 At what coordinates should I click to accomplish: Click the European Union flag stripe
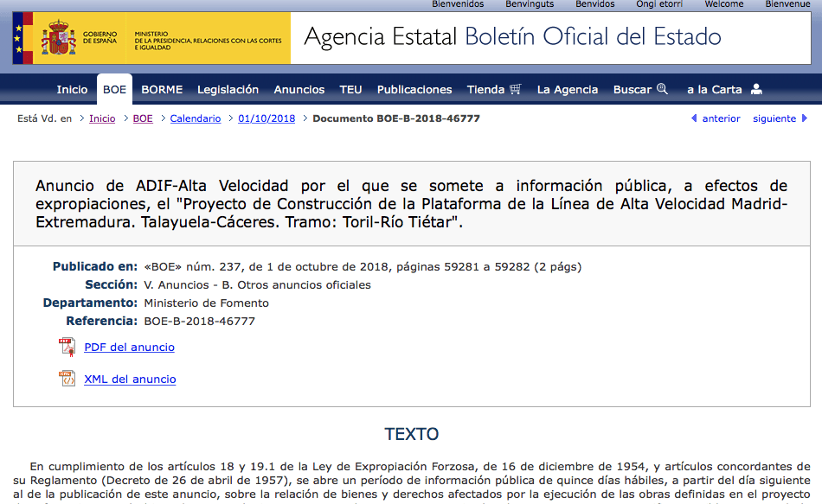pyautogui.click(x=18, y=38)
